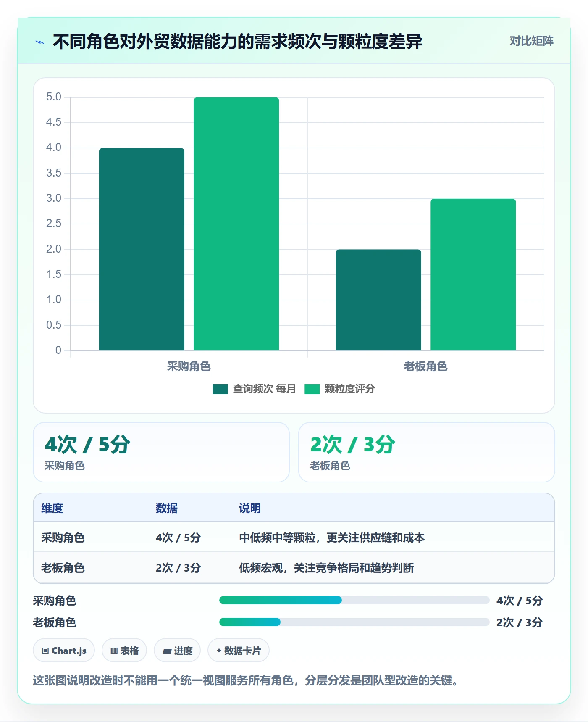588x722 pixels.
Task: Click the 数据 column header
Action: pos(166,508)
